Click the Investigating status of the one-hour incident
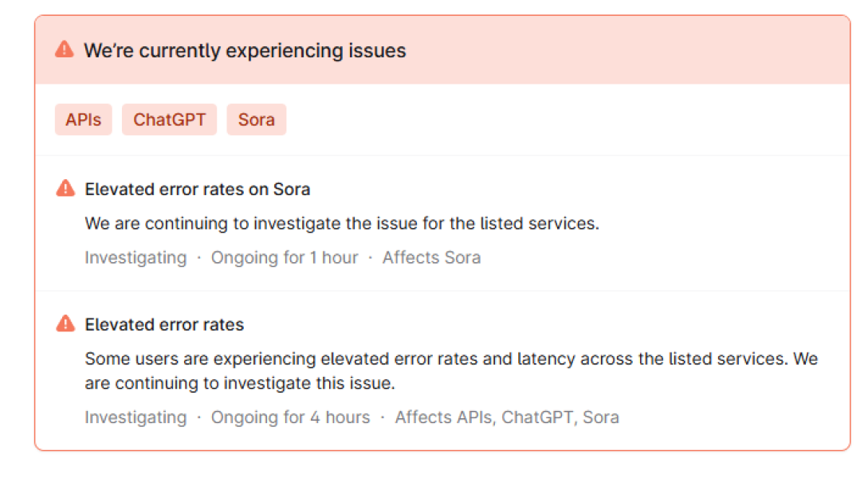Viewport: 868px width, 478px height. [x=136, y=258]
